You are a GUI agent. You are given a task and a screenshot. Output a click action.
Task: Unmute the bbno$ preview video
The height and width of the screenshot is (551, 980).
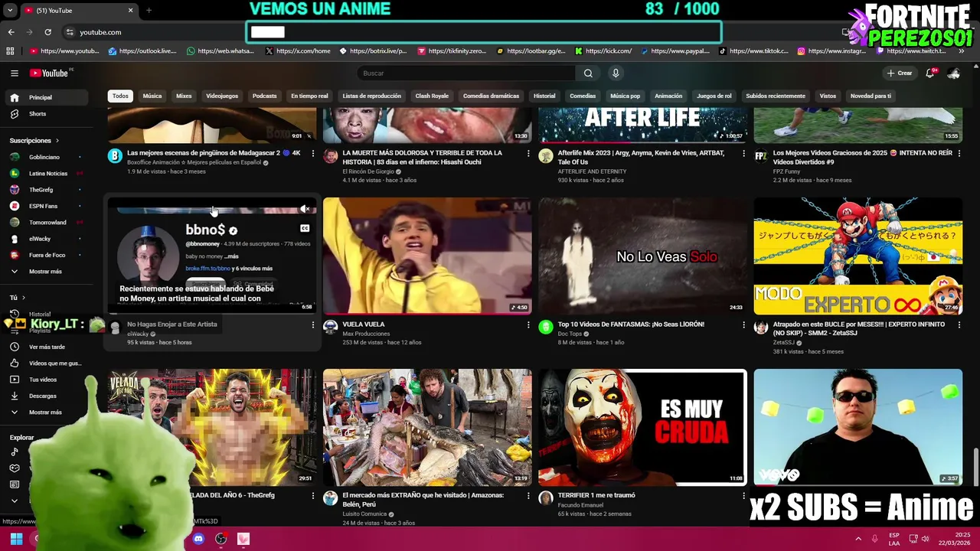coord(305,209)
